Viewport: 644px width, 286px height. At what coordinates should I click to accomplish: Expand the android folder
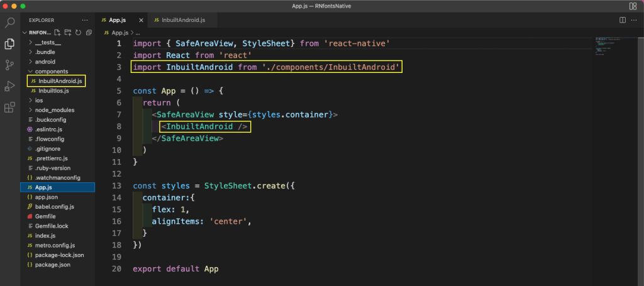(x=45, y=62)
